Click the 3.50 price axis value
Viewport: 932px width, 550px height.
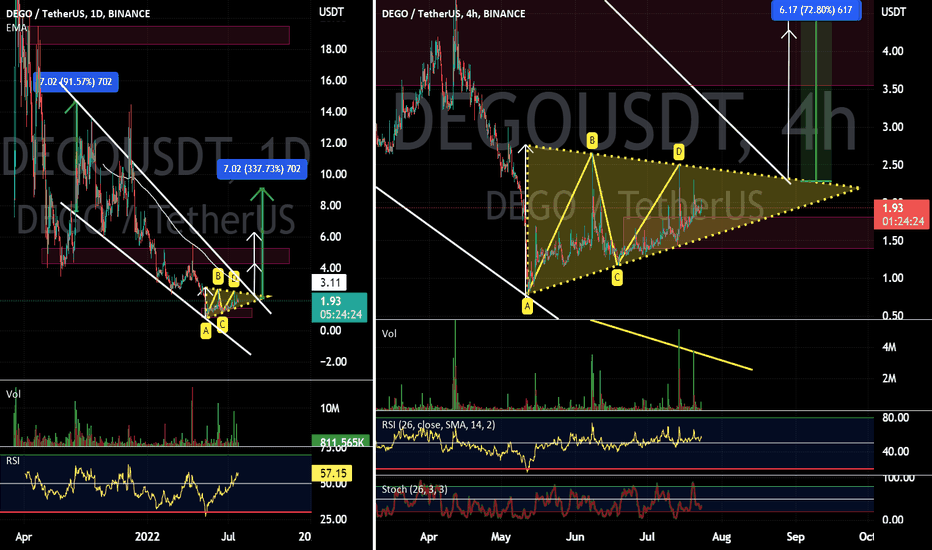[893, 89]
